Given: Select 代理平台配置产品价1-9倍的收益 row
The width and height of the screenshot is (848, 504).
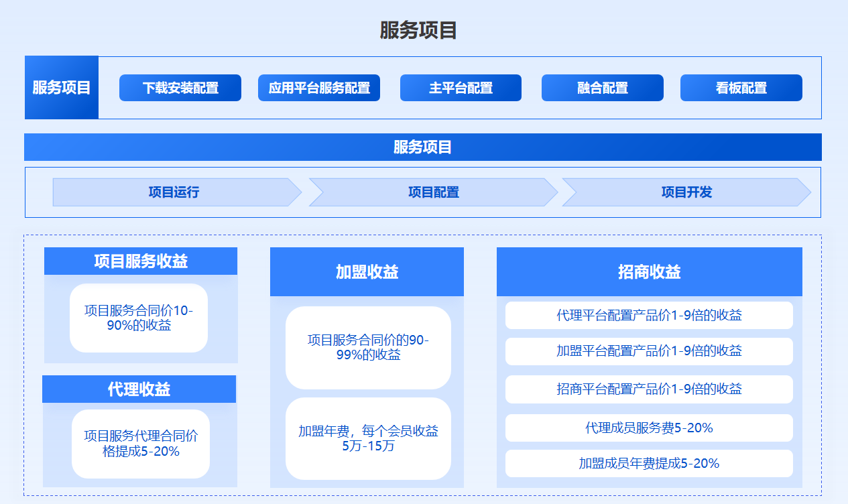Looking at the screenshot, I should tap(649, 316).
